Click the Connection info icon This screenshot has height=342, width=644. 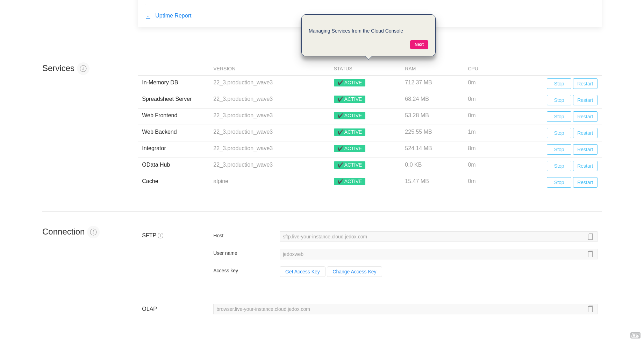(x=93, y=232)
